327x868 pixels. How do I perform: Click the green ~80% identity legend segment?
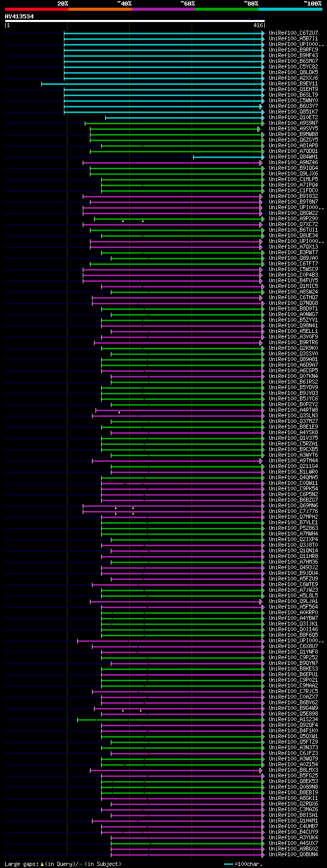coord(227,9)
